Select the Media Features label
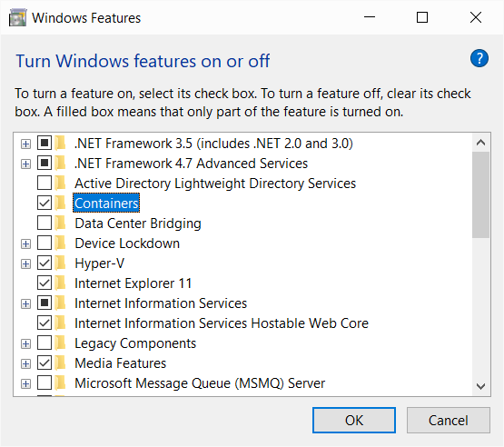The width and height of the screenshot is (504, 447). 120,363
